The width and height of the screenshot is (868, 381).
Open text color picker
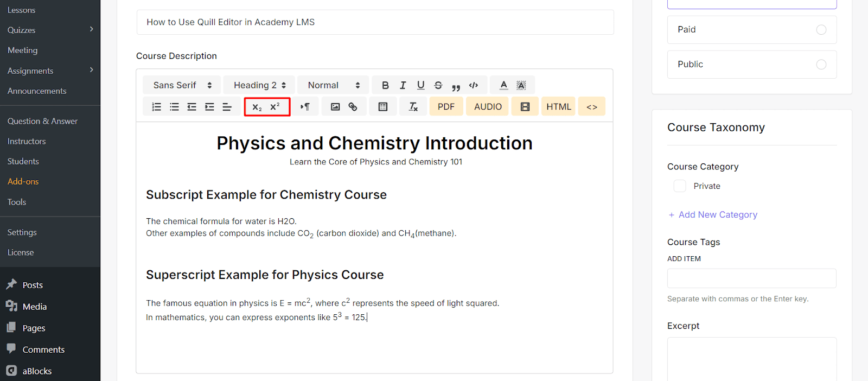tap(504, 85)
